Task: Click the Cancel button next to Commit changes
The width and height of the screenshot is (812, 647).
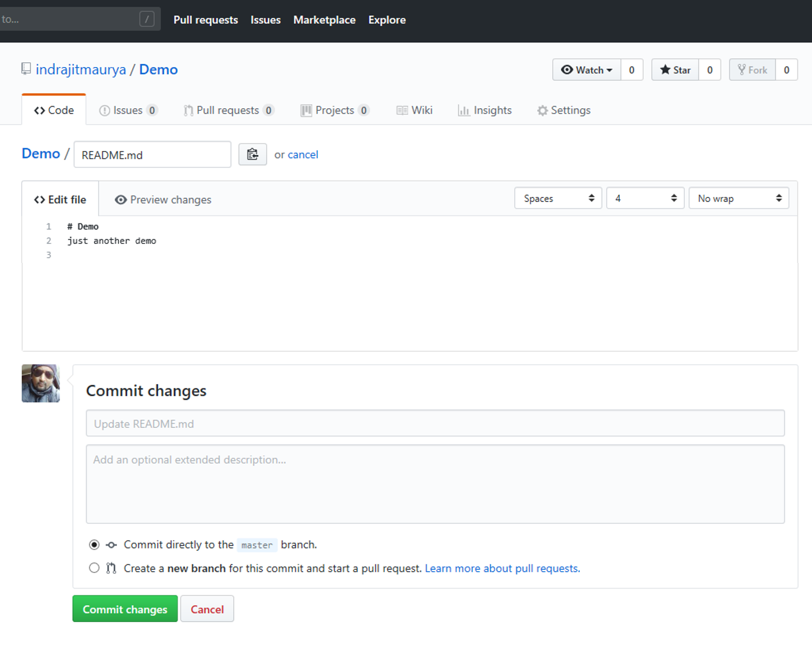Action: pos(207,609)
